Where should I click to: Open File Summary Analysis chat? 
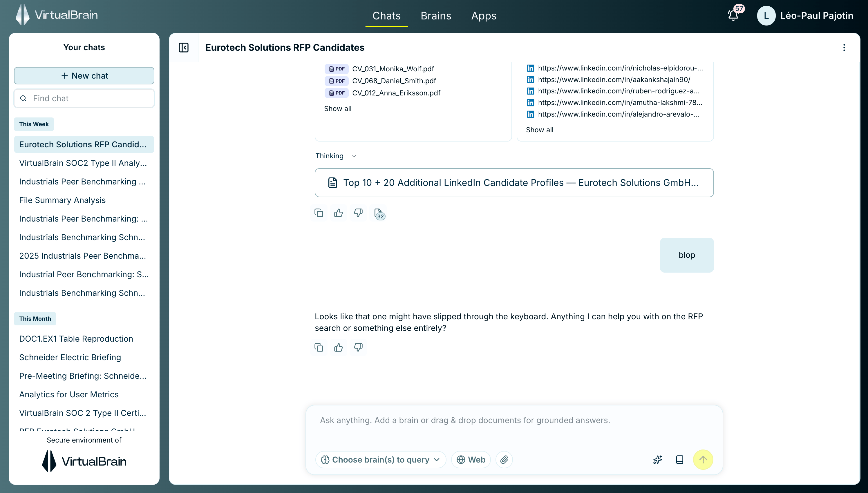[x=84, y=200]
